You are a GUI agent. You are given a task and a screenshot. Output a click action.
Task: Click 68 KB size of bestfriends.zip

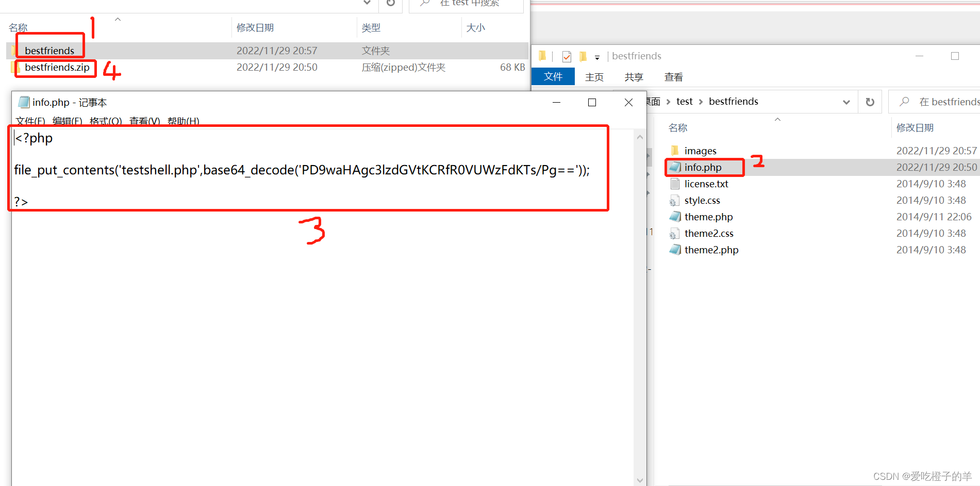point(512,68)
